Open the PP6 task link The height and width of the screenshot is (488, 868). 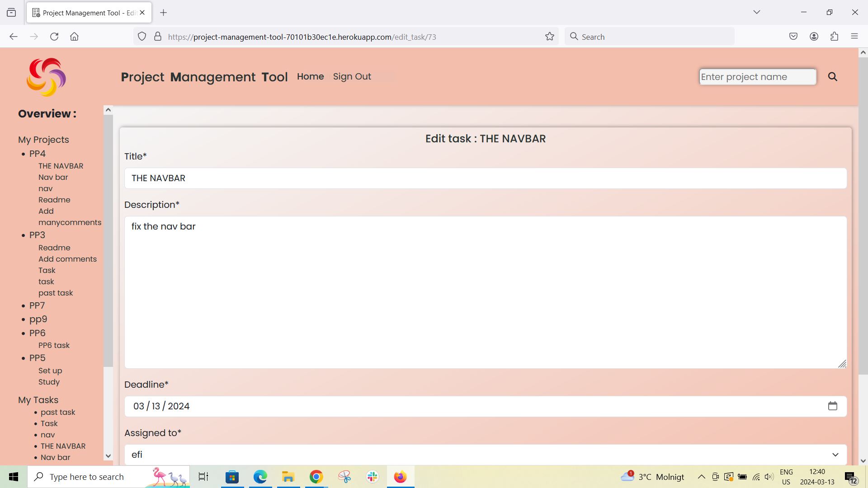[54, 345]
